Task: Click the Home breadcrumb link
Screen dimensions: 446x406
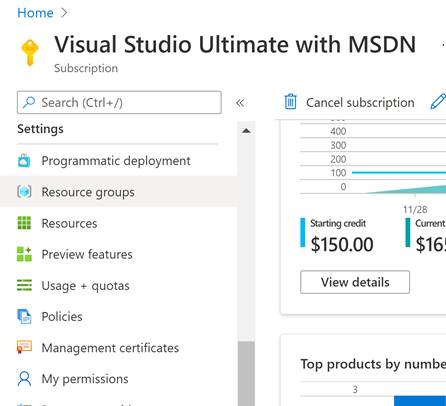Action: coord(35,13)
